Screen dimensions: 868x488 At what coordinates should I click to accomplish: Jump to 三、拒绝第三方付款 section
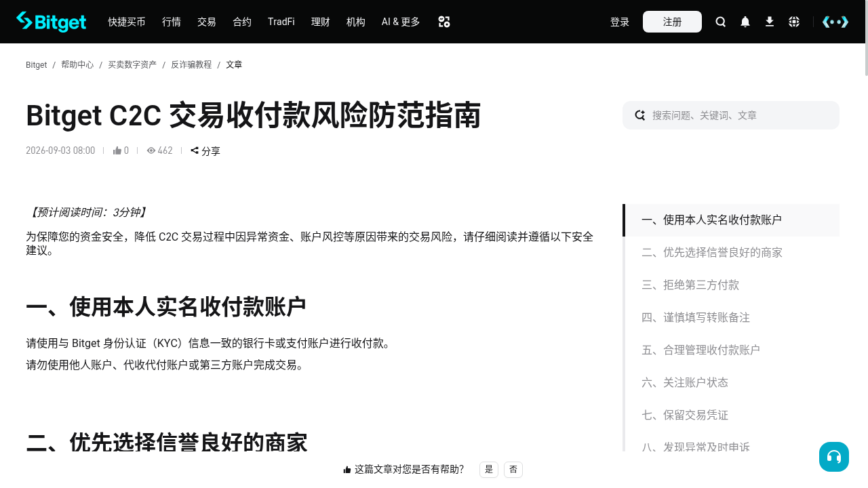coord(731,285)
